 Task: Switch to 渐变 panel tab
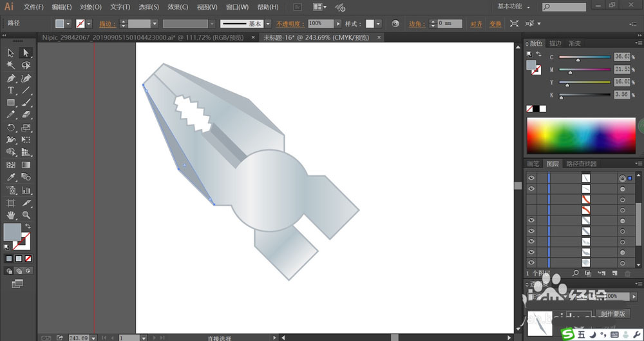(x=574, y=43)
